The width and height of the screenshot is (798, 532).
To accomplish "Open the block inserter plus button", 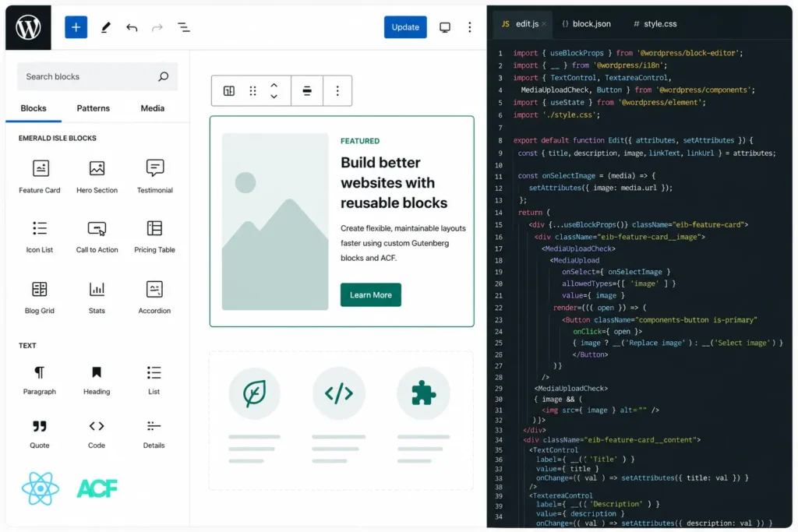I will (x=76, y=27).
